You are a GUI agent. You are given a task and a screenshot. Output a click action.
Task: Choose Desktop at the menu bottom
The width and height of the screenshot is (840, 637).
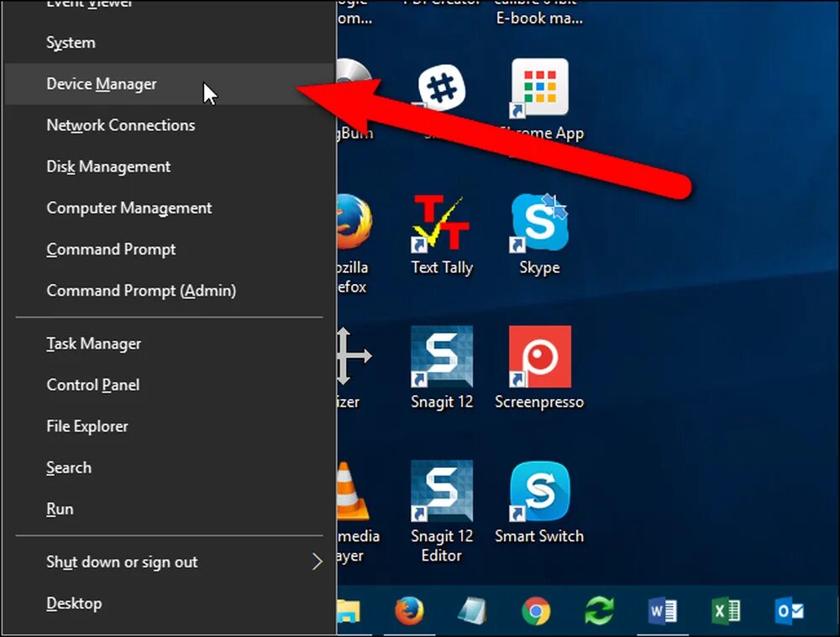pos(169,603)
